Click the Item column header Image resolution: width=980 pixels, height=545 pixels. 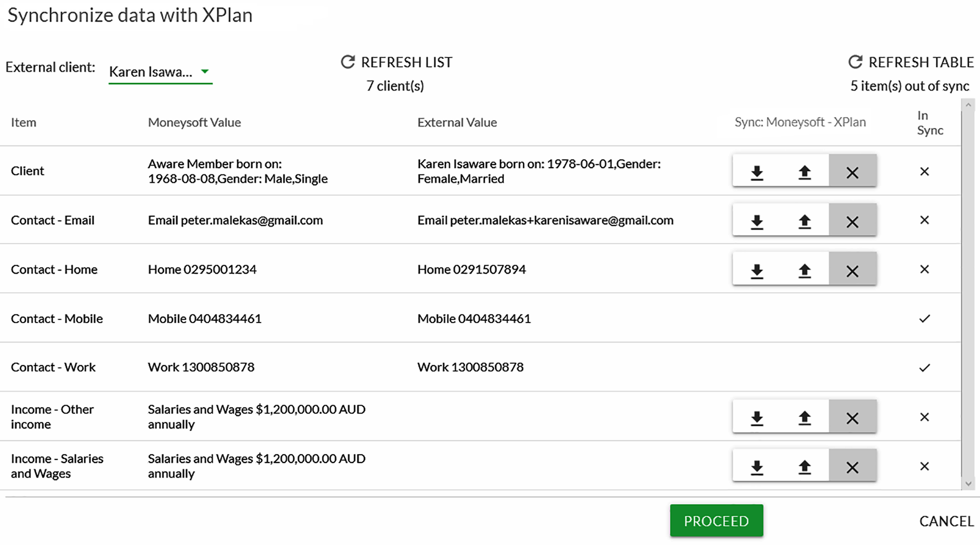click(24, 122)
